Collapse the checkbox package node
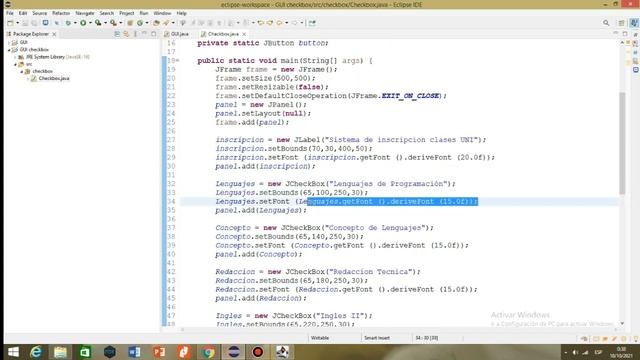640x360 pixels. pyautogui.click(x=22, y=71)
